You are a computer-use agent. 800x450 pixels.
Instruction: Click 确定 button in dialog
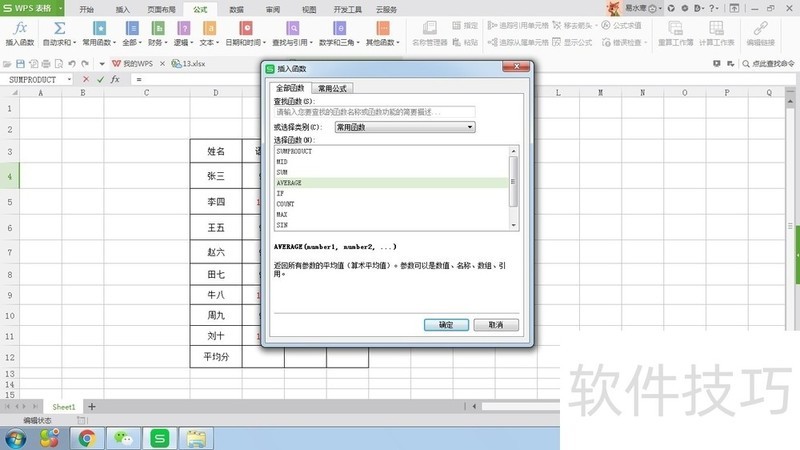click(x=446, y=325)
